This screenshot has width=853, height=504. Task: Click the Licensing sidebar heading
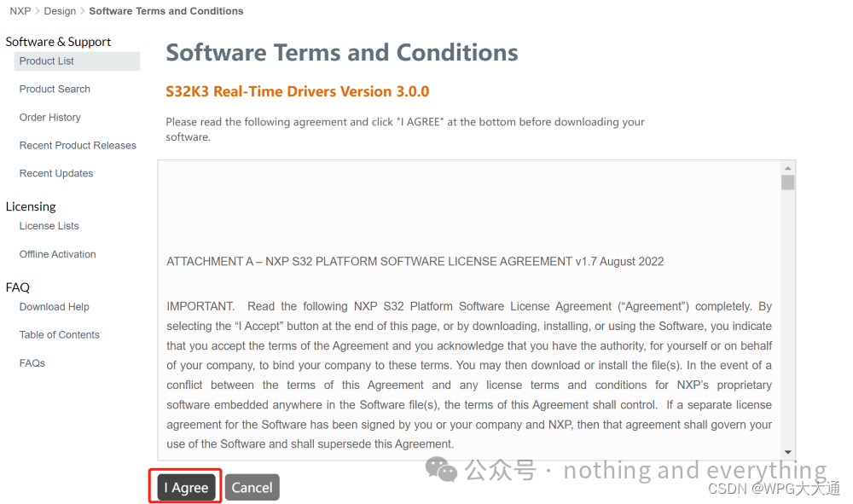[31, 206]
